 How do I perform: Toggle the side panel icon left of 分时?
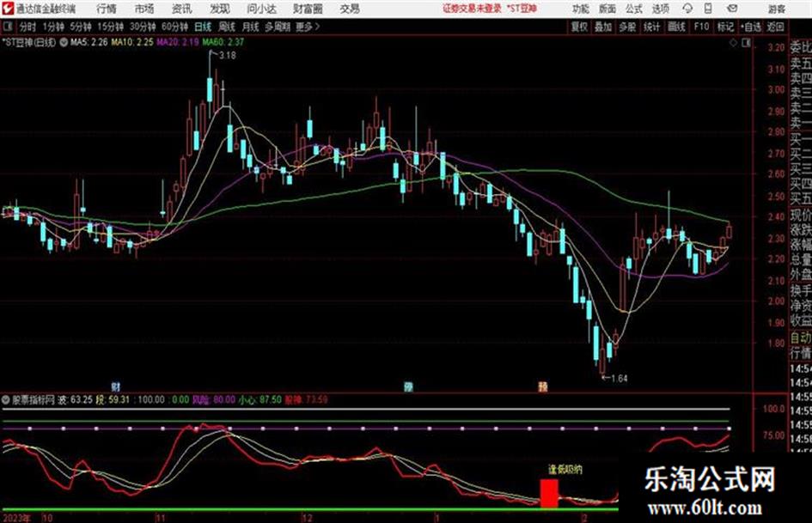8,27
